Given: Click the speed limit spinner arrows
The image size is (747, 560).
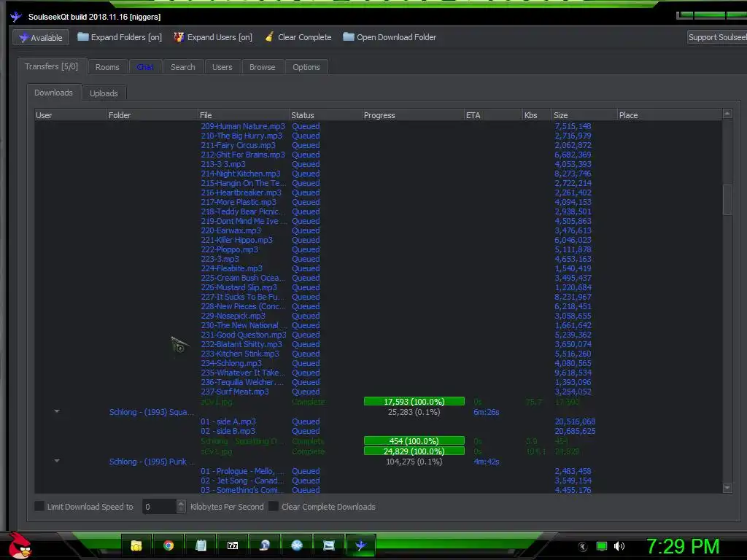Looking at the screenshot, I should pos(181,507).
